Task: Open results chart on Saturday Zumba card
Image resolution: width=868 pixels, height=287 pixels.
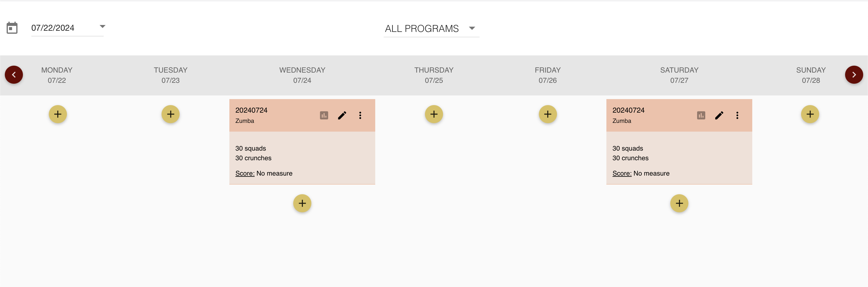Action: [701, 116]
